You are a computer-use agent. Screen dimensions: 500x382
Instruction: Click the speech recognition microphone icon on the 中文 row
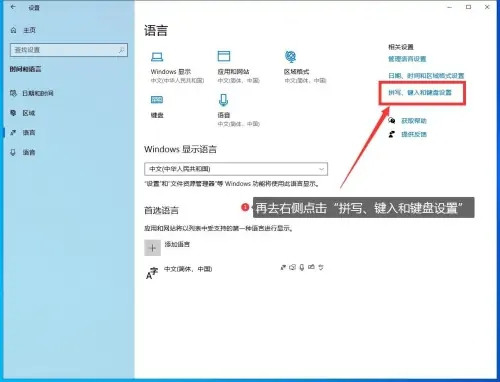[x=302, y=267]
